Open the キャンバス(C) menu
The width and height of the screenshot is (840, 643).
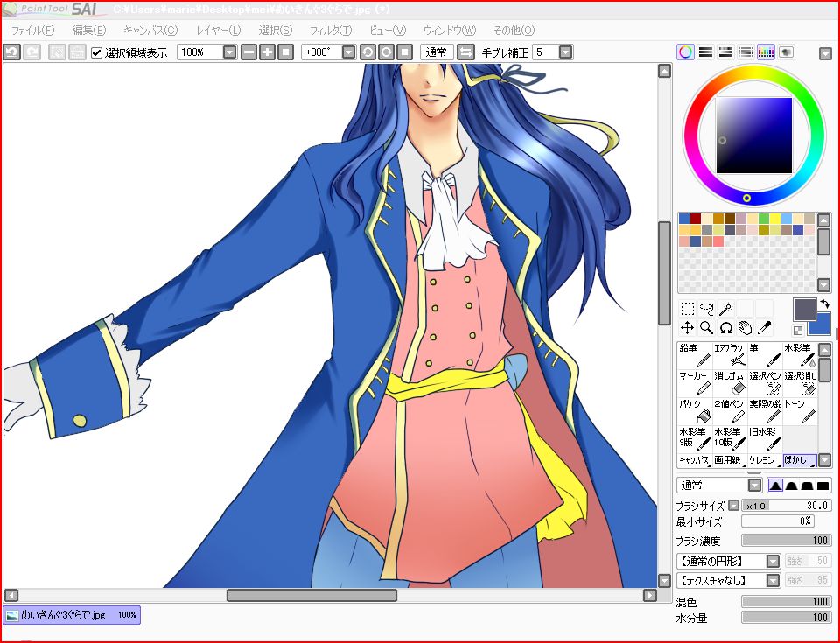(150, 31)
